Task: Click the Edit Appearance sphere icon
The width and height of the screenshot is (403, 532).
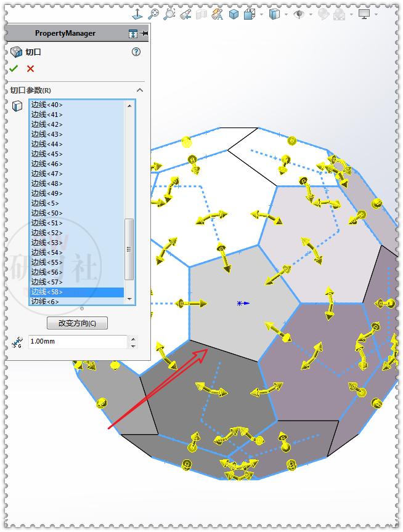Action: tap(324, 14)
